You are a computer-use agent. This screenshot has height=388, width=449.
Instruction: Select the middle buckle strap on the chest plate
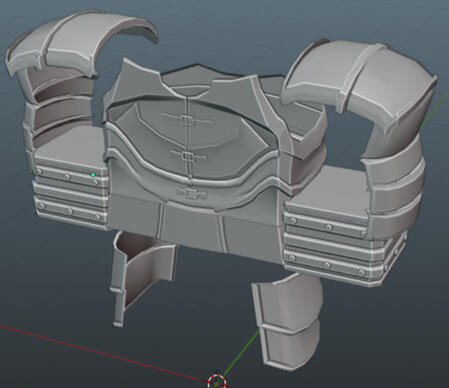tap(189, 156)
